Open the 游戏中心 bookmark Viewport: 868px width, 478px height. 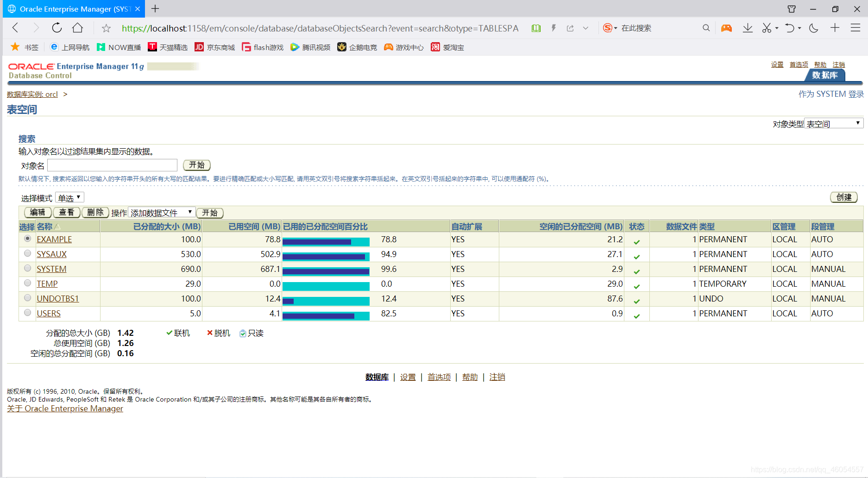coord(404,47)
